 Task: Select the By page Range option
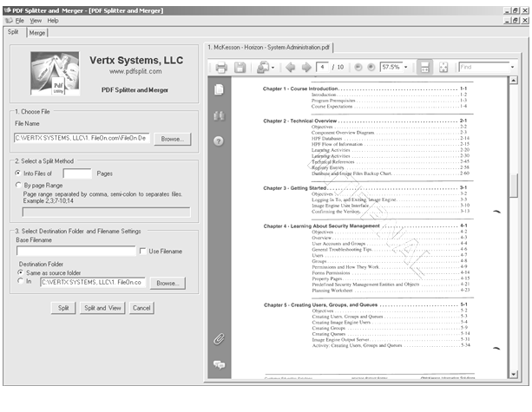(18, 185)
